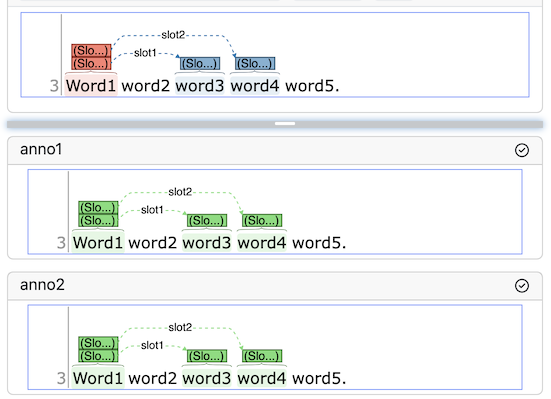This screenshot has width=551, height=399.
Task: Click Word1 in the anno2 sentence
Action: tap(98, 378)
